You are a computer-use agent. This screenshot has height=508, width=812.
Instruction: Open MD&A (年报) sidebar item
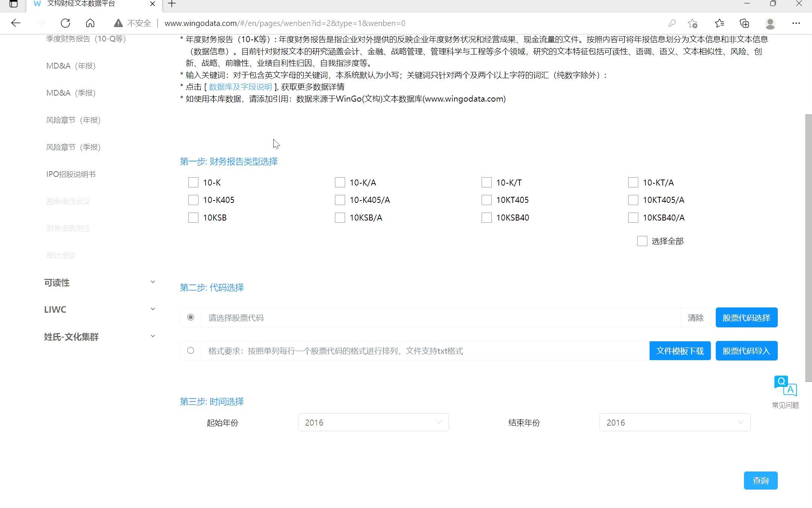click(x=71, y=66)
